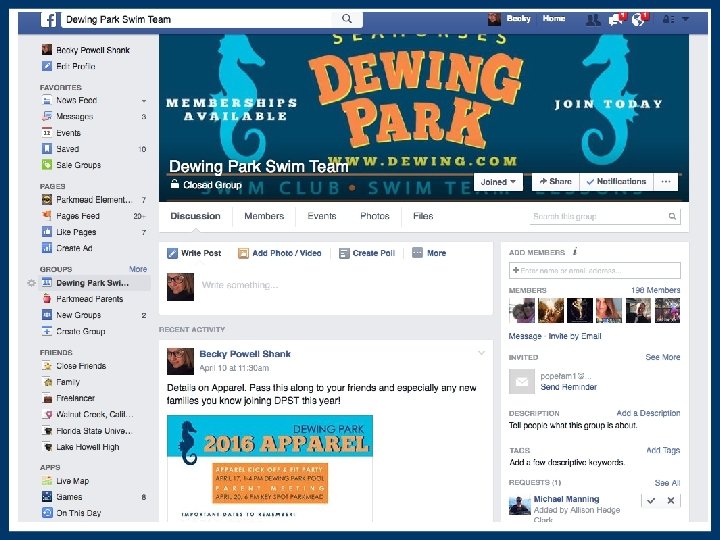Expand News Feed options arrow
The width and height of the screenshot is (720, 540).
pyautogui.click(x=144, y=101)
